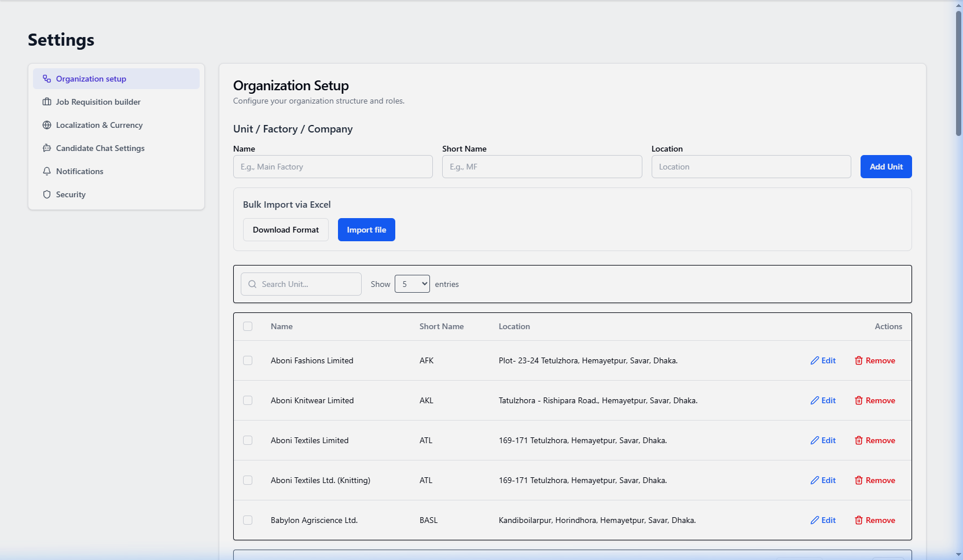The height and width of the screenshot is (560, 963).
Task: Focus the unit Name input field
Action: pos(333,167)
